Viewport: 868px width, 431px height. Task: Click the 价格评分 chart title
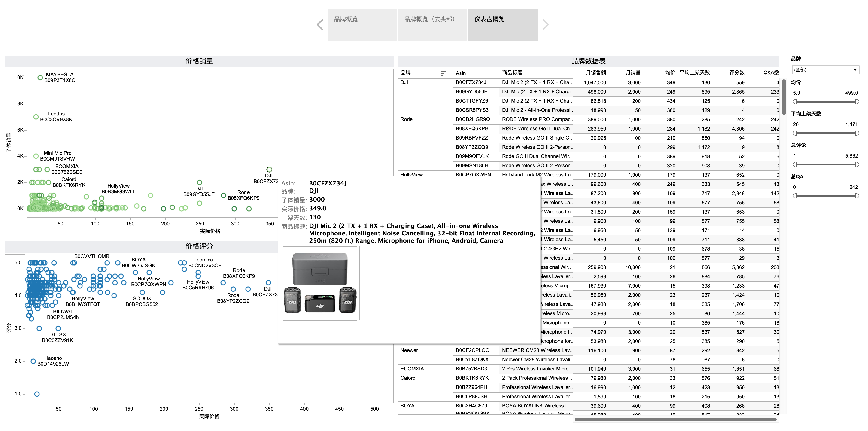[199, 246]
